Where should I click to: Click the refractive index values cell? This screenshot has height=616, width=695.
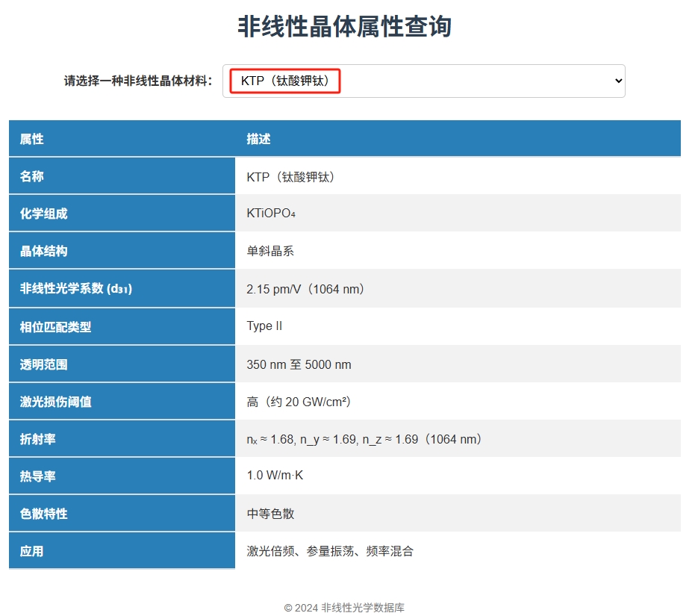364,439
